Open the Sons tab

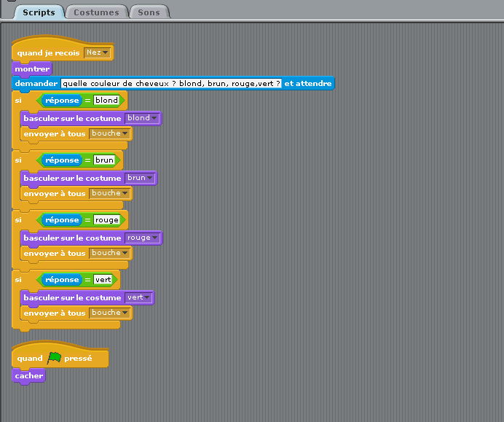click(x=149, y=12)
